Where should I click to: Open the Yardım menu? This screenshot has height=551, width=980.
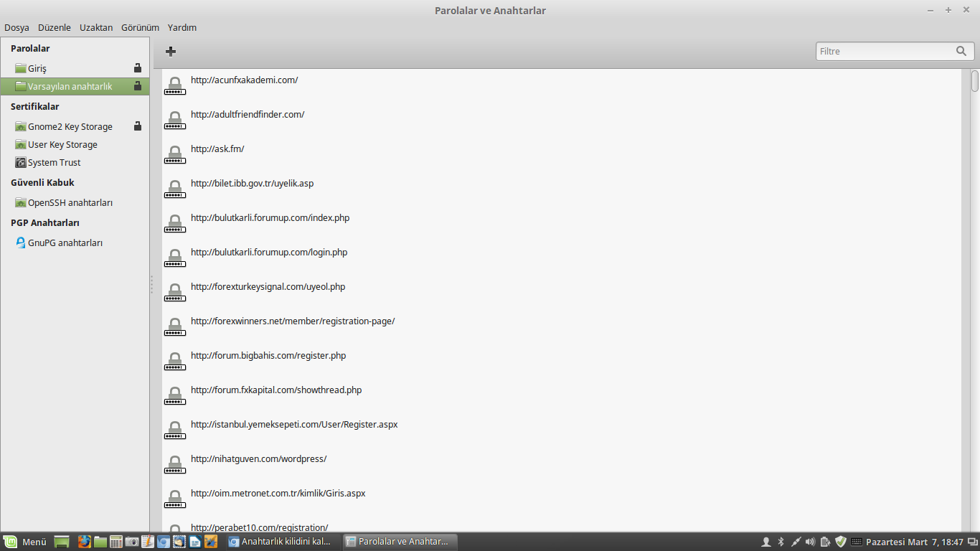click(x=182, y=27)
